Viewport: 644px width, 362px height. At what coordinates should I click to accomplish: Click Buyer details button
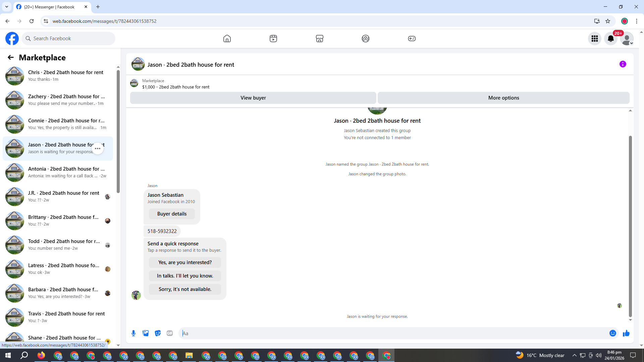tap(172, 214)
